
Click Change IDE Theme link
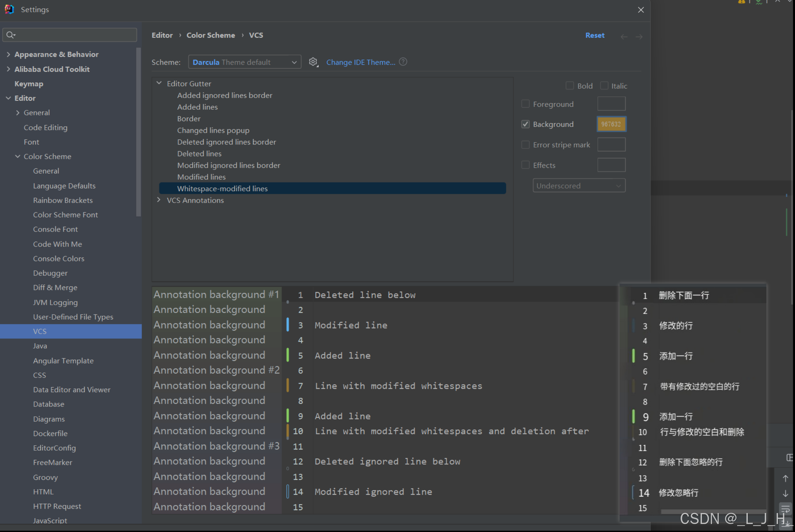coord(360,62)
